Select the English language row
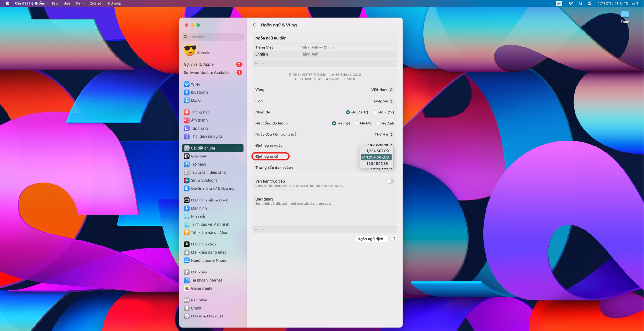The width and height of the screenshot is (644, 331). pos(324,54)
